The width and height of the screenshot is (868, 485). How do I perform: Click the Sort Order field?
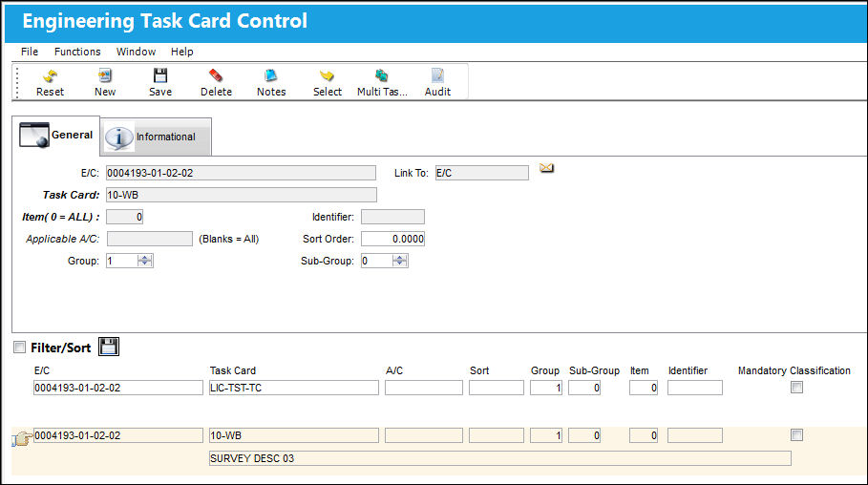pos(392,239)
